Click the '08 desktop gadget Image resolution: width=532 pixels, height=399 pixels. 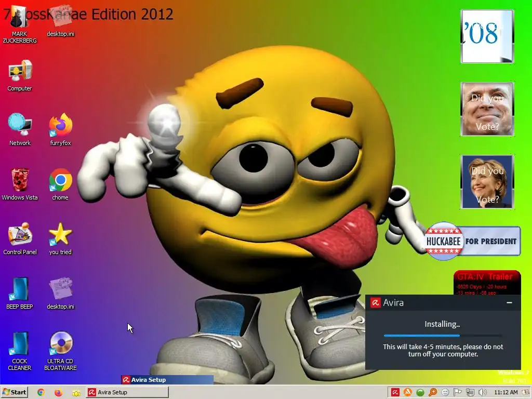pos(487,36)
